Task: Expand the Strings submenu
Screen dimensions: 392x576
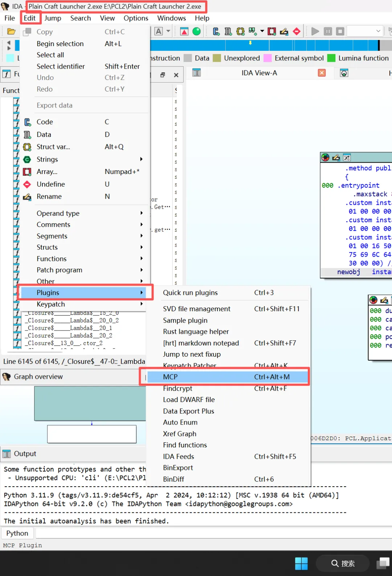Action: (85, 159)
